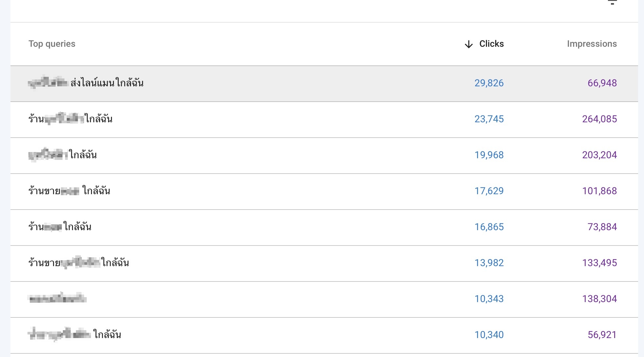Screen dimensions: 644x357
Task: Click impressions value 138,304
Action: coord(599,299)
